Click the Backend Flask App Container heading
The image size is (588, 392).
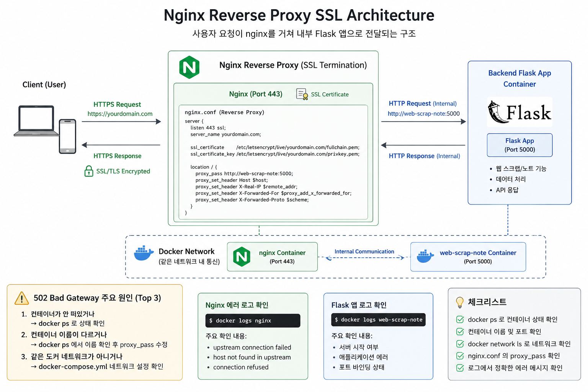tap(519, 78)
